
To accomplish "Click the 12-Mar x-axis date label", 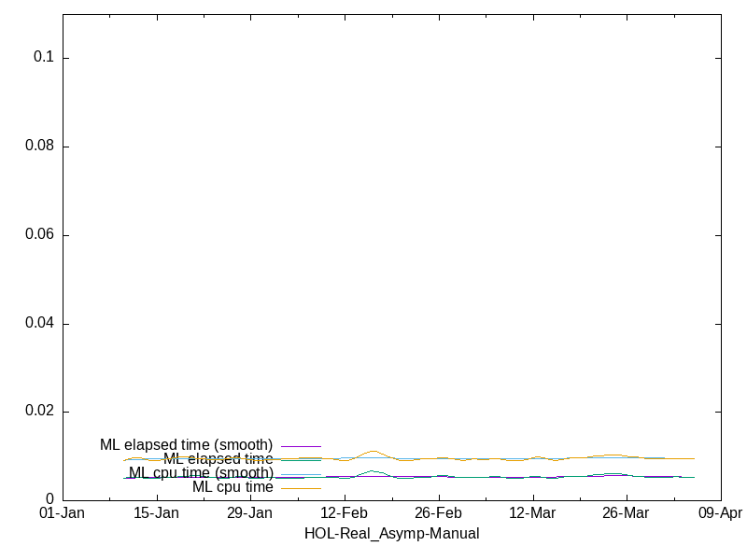I will pos(532,513).
